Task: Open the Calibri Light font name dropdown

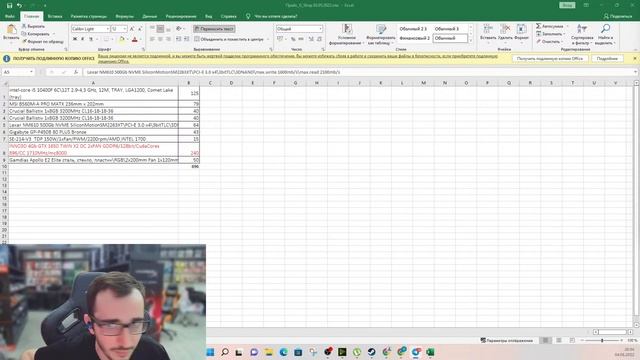Action: pyautogui.click(x=107, y=29)
